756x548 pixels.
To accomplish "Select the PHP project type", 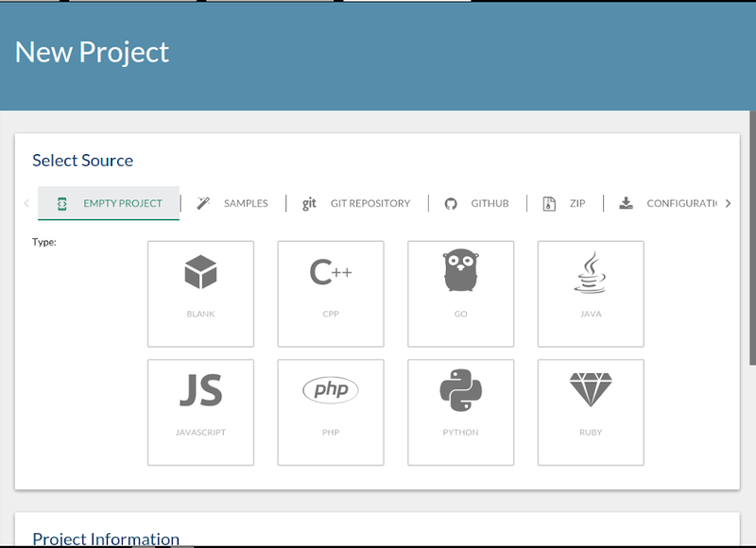I will click(331, 391).
